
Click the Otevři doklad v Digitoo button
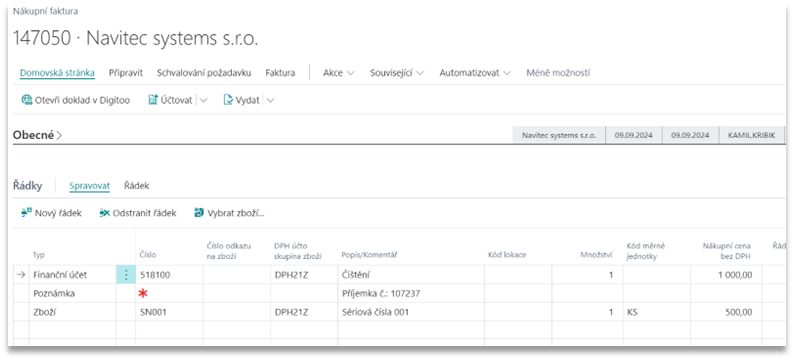75,100
